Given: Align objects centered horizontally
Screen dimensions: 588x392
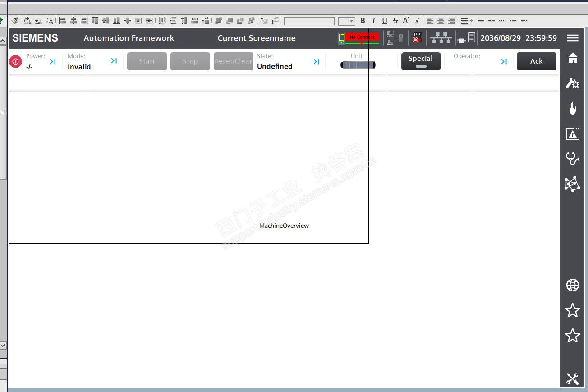Looking at the screenshot, I should coord(73,21).
